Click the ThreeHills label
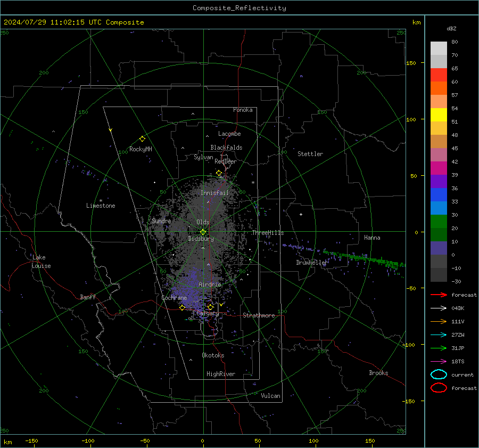 (268, 233)
